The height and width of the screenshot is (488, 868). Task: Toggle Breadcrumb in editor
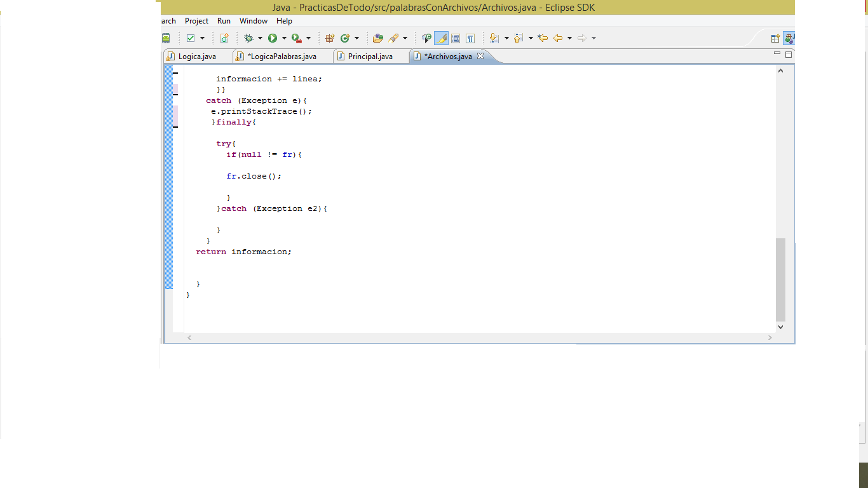point(426,38)
